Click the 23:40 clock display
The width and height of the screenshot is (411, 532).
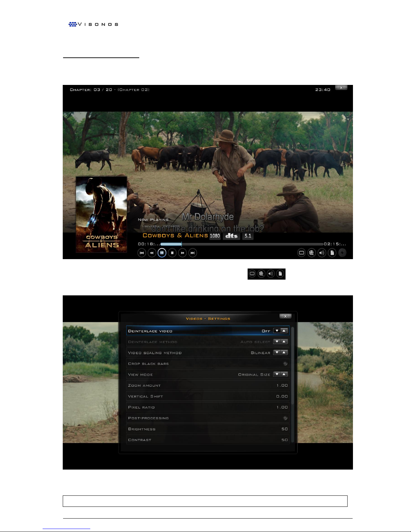323,90
